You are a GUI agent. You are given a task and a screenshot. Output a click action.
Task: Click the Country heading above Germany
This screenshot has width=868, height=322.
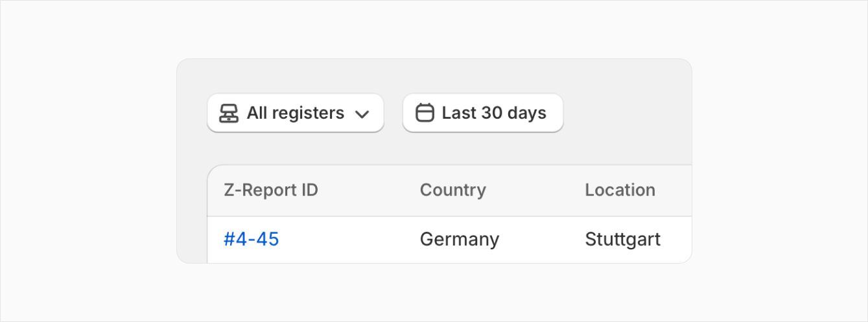[x=452, y=190]
